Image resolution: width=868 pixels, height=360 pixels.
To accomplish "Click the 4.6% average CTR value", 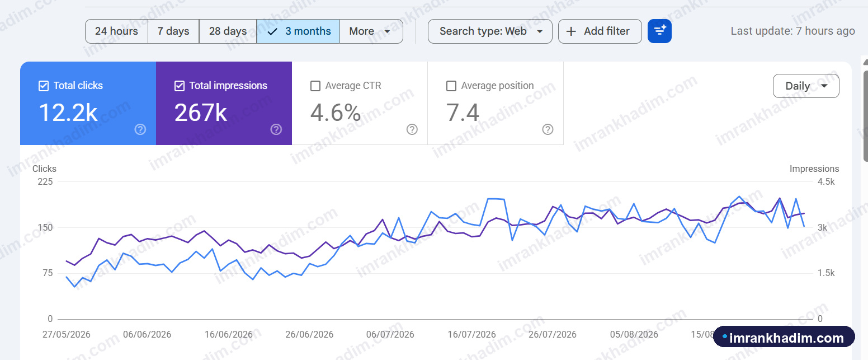I will [336, 113].
